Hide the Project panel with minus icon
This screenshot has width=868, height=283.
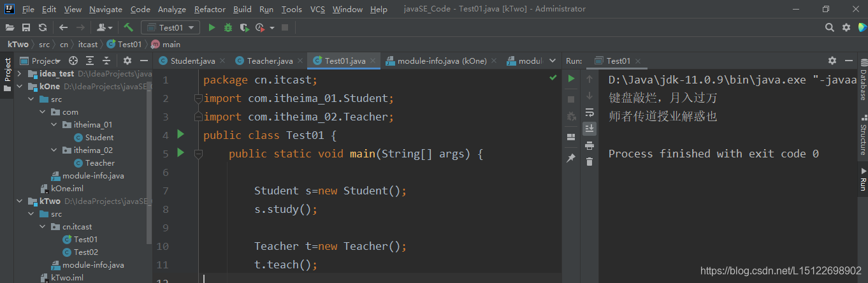point(144,61)
